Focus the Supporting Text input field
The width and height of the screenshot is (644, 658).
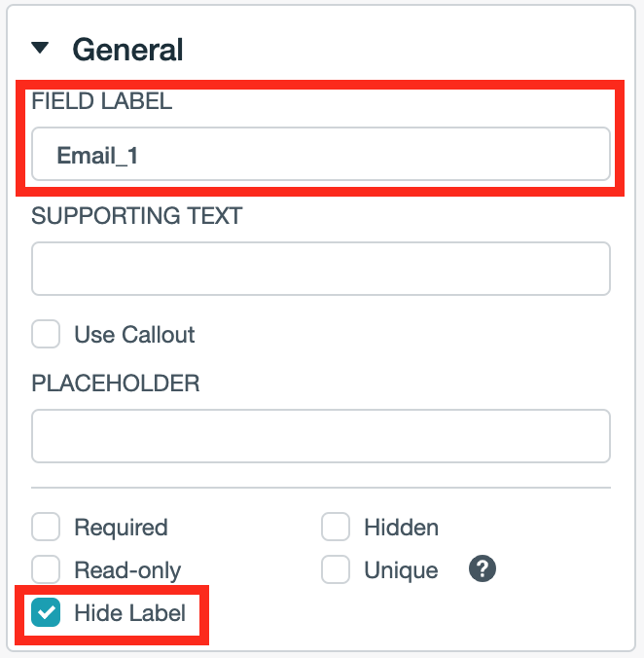click(x=321, y=269)
